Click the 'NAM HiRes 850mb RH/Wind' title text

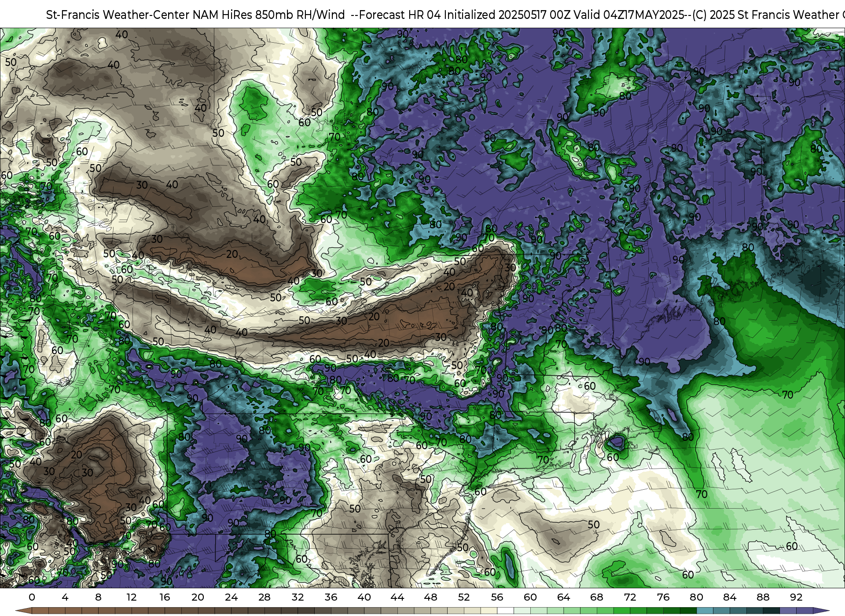click(x=268, y=15)
